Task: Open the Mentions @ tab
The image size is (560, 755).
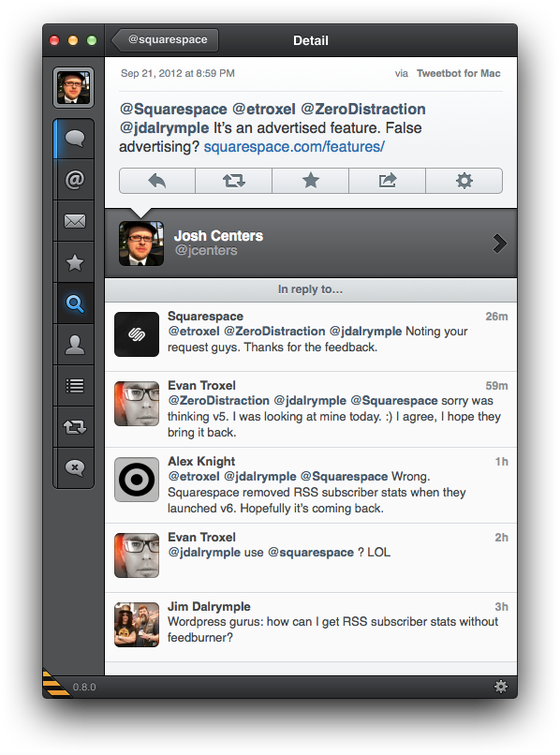Action: (x=75, y=180)
